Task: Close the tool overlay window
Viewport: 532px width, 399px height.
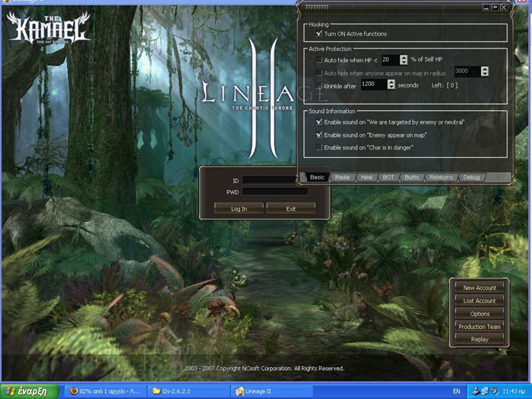Action: (x=504, y=7)
